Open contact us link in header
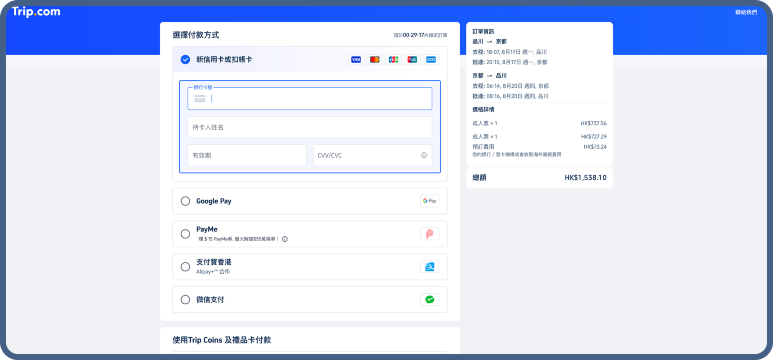 point(745,12)
